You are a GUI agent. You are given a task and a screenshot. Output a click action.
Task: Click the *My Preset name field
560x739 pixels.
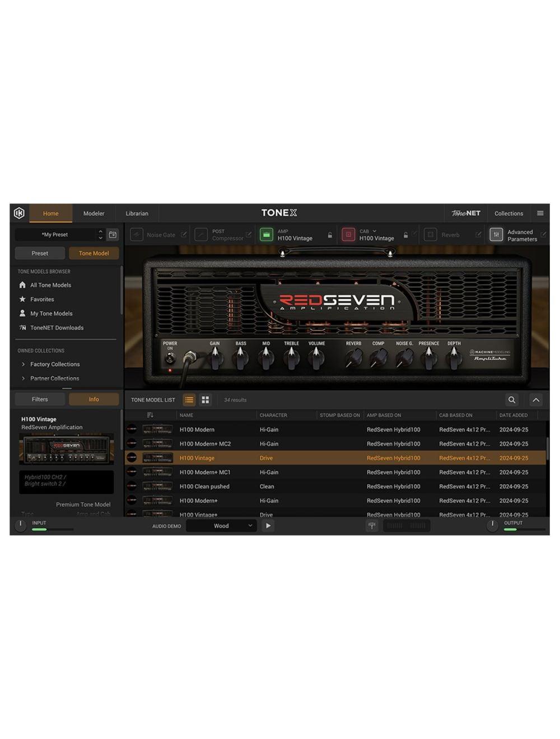55,235
